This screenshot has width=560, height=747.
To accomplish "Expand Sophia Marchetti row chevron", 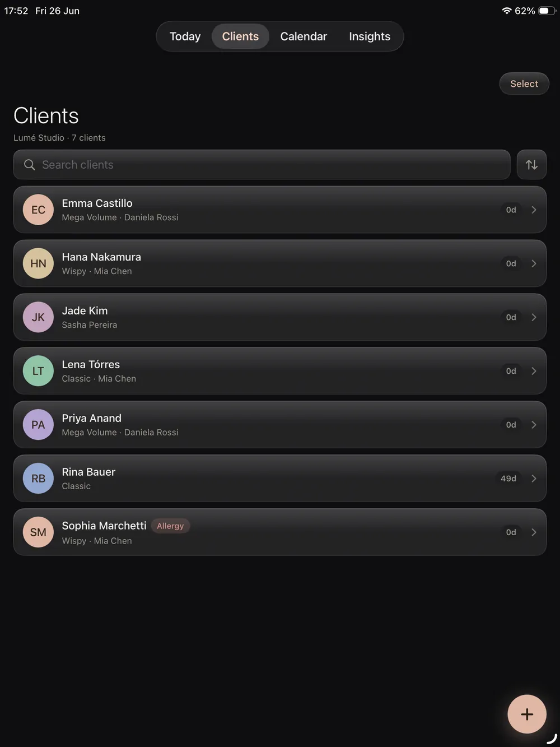I will tap(534, 532).
